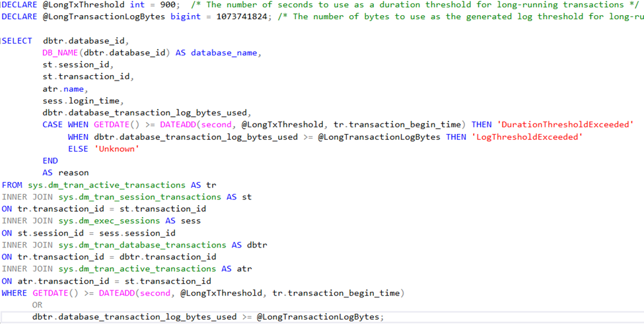Image resolution: width=644 pixels, height=328 pixels.
Task: Click DATEADD in the CASE WHEN line
Action: (178, 124)
